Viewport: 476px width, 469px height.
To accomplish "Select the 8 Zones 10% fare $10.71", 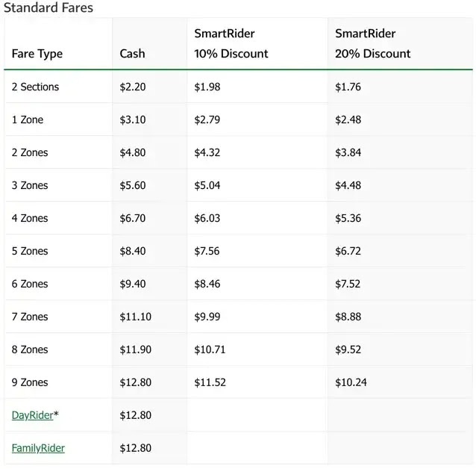I will click(210, 350).
